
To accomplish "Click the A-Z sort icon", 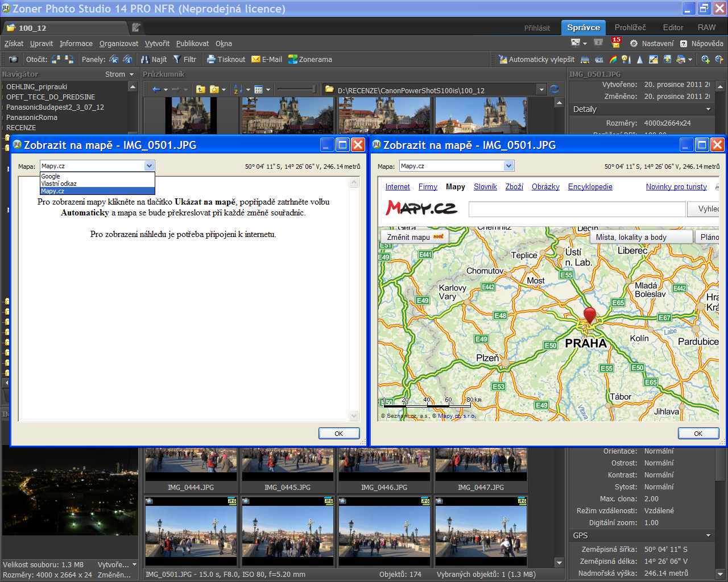I will 238,89.
